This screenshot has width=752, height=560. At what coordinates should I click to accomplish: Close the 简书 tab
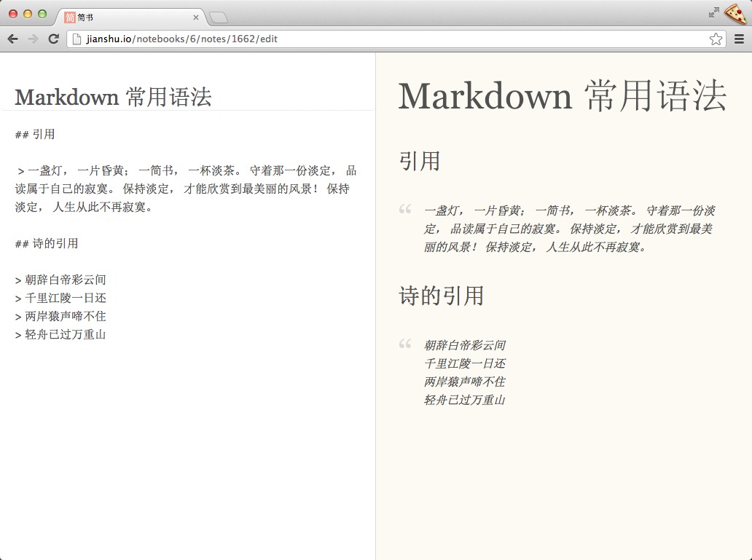click(196, 17)
